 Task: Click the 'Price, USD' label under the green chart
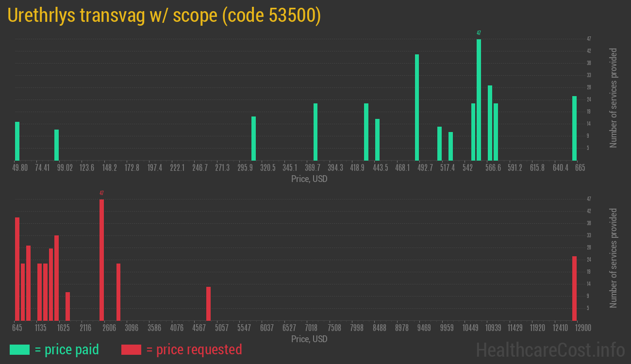click(x=309, y=179)
